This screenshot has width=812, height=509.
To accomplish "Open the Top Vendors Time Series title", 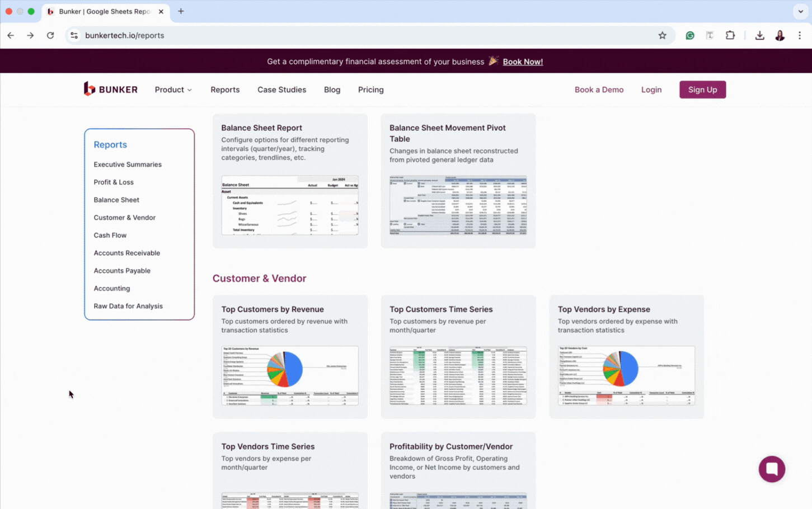I will tap(267, 446).
